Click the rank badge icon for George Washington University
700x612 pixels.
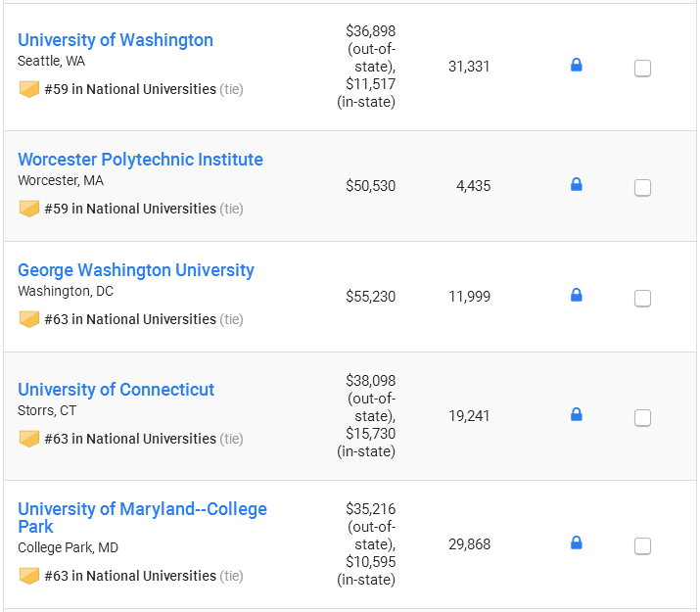(x=29, y=319)
